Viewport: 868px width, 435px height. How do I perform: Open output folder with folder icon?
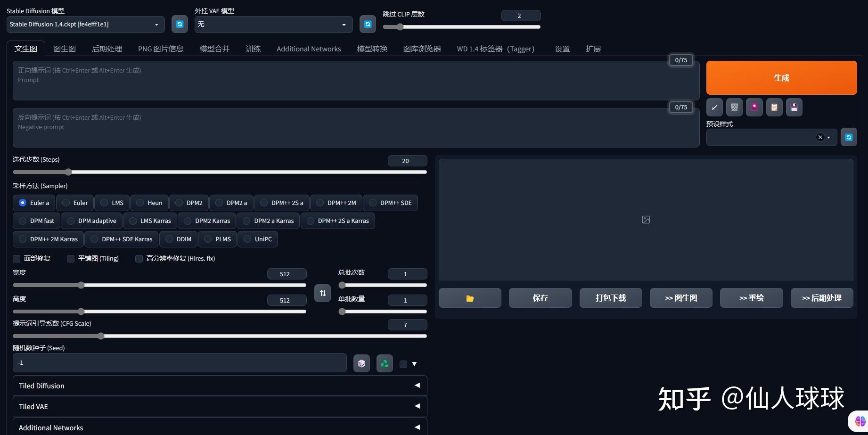tap(469, 298)
